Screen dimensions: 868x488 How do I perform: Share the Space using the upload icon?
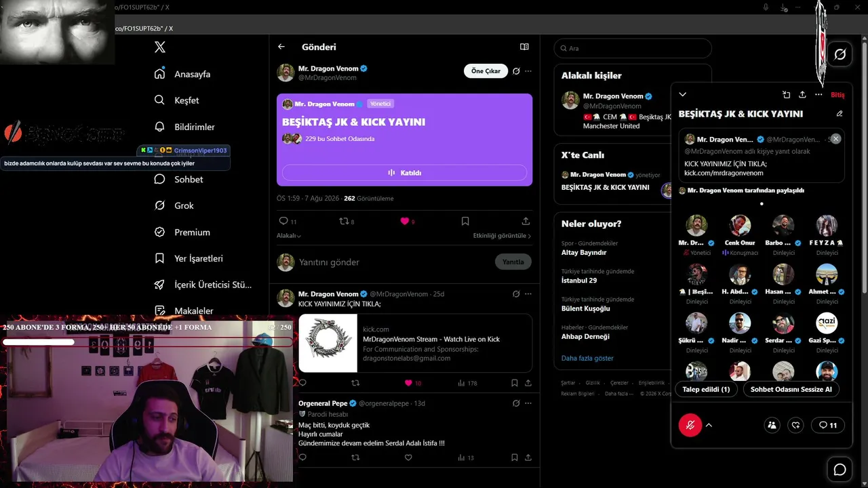coord(802,95)
